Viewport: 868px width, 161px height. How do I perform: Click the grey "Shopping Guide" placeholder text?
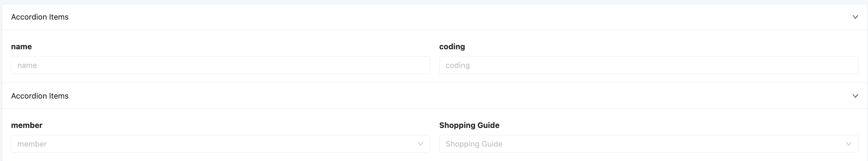(474, 144)
